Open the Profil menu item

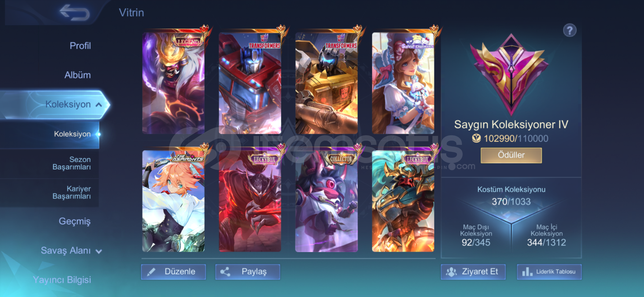click(80, 46)
